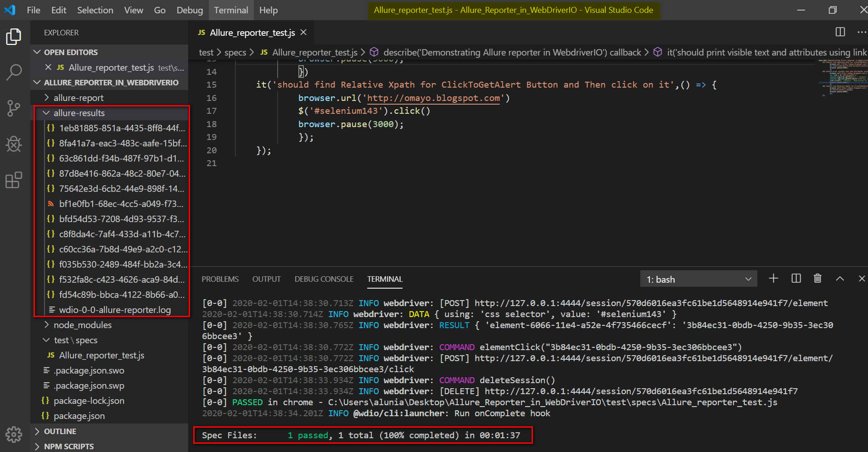
Task: Open the Debug menu
Action: pyautogui.click(x=190, y=10)
